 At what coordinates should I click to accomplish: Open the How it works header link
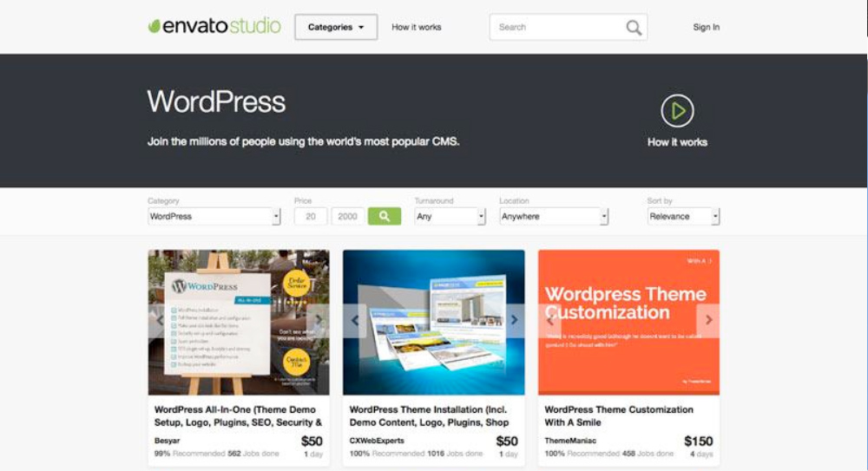pyautogui.click(x=417, y=27)
